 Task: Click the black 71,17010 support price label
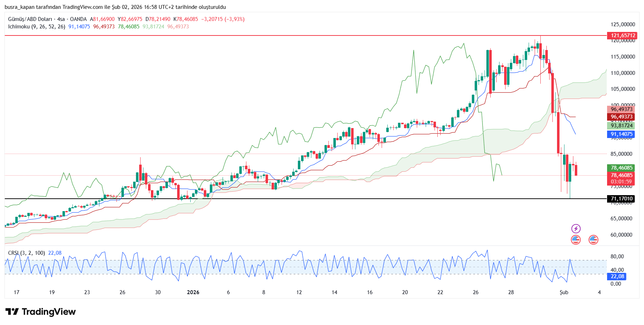coord(621,199)
